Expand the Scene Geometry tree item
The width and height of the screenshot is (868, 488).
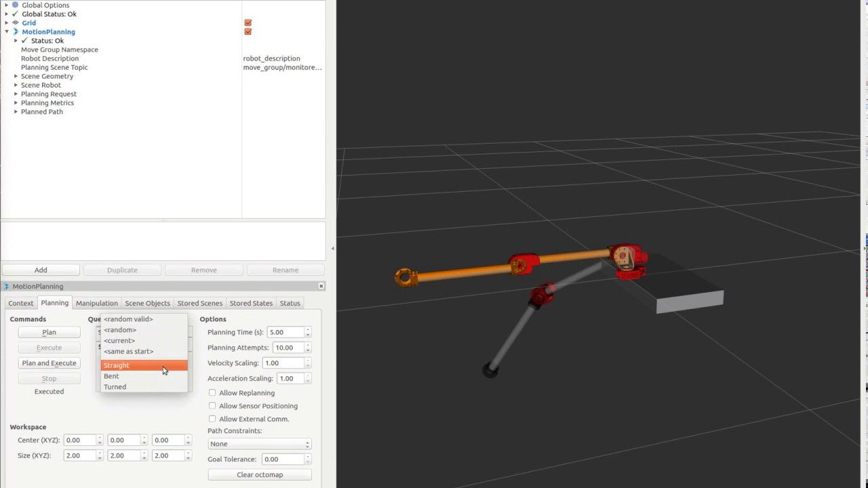(16, 76)
